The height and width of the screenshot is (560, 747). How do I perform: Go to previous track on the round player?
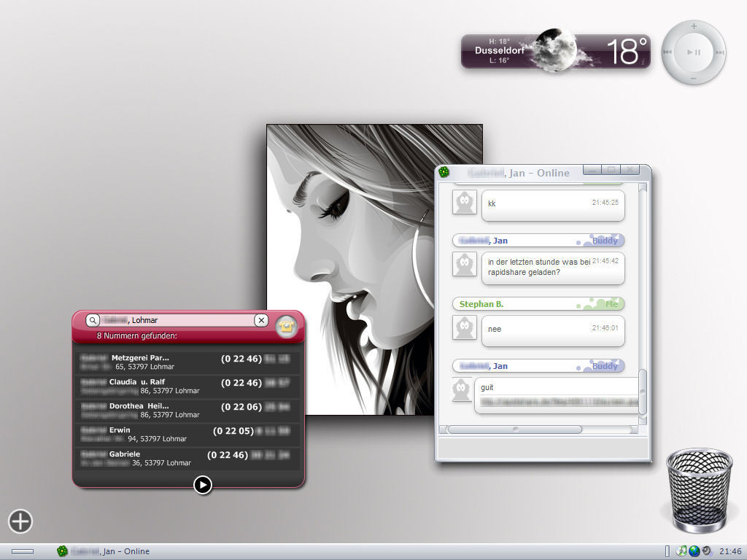click(x=668, y=52)
